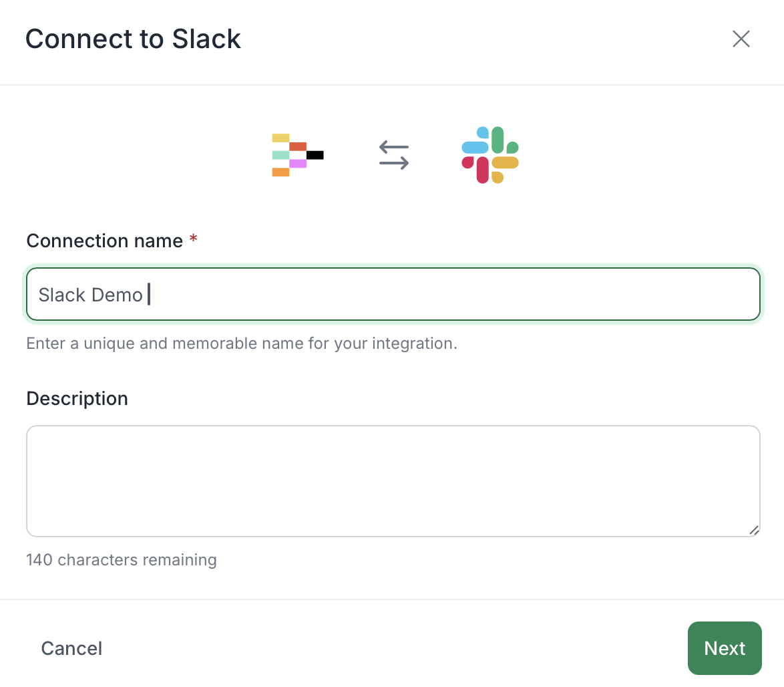Click the colorful striped app logo

(x=297, y=155)
